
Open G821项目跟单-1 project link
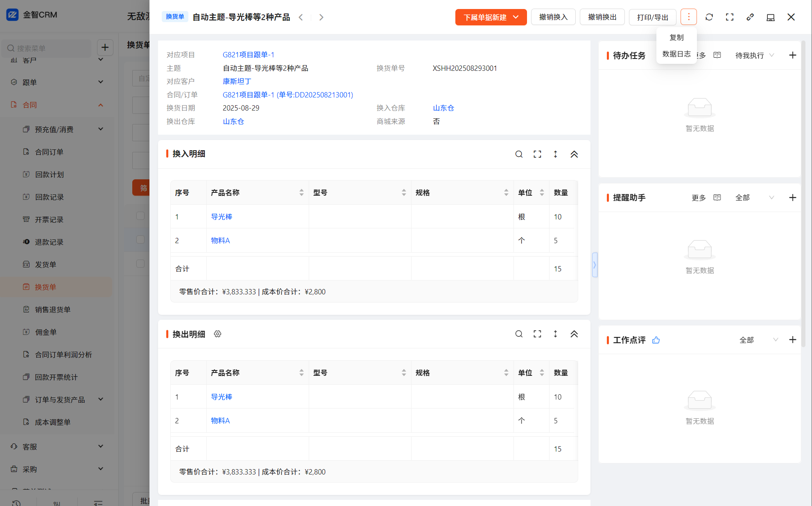[249, 54]
